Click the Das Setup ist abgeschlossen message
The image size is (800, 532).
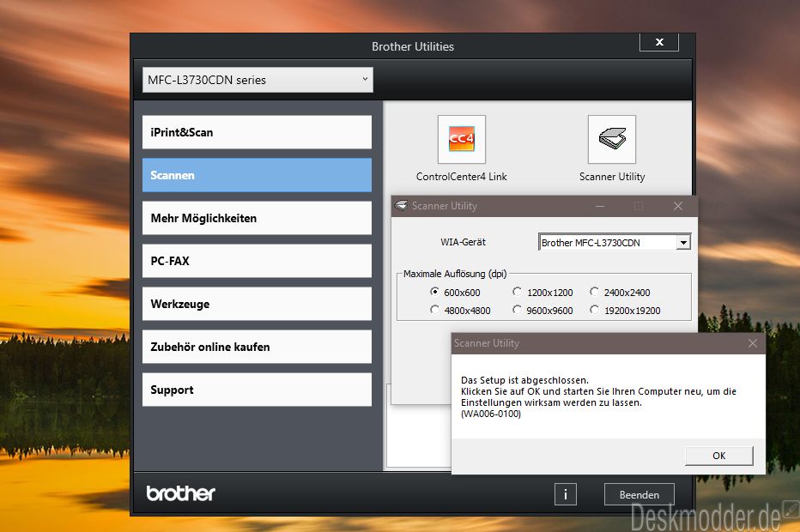point(524,380)
